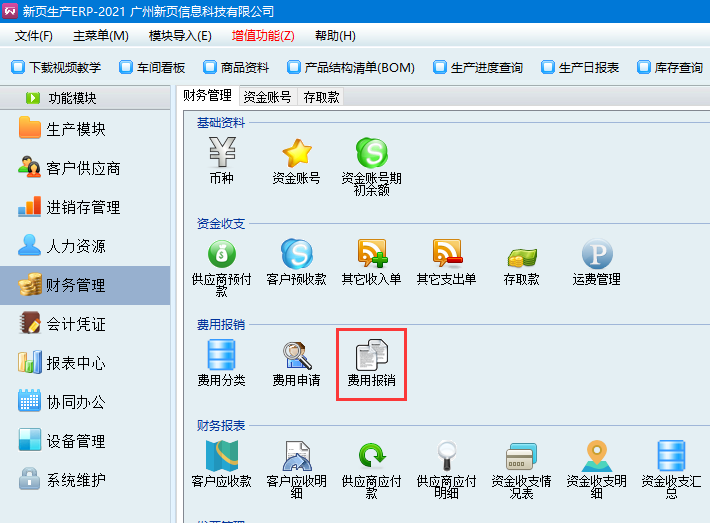Open 供应商预付款 icon
The image size is (710, 523).
click(x=222, y=255)
